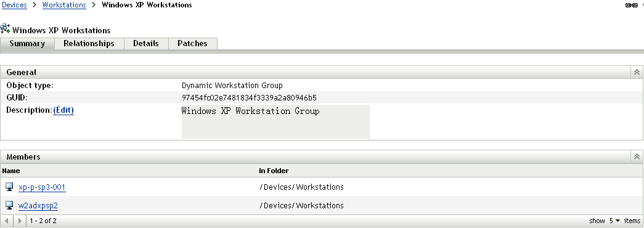Click the workstation icon for w2adxpsp2

pos(9,205)
